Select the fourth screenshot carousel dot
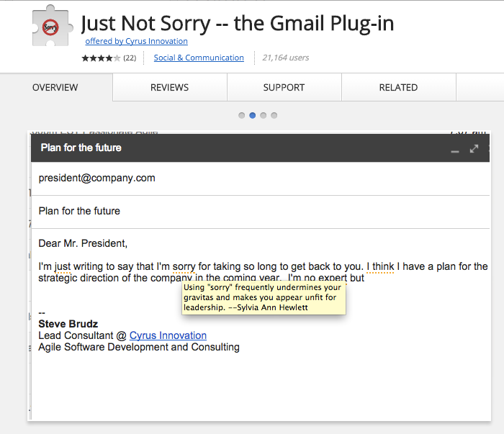 coord(274,115)
